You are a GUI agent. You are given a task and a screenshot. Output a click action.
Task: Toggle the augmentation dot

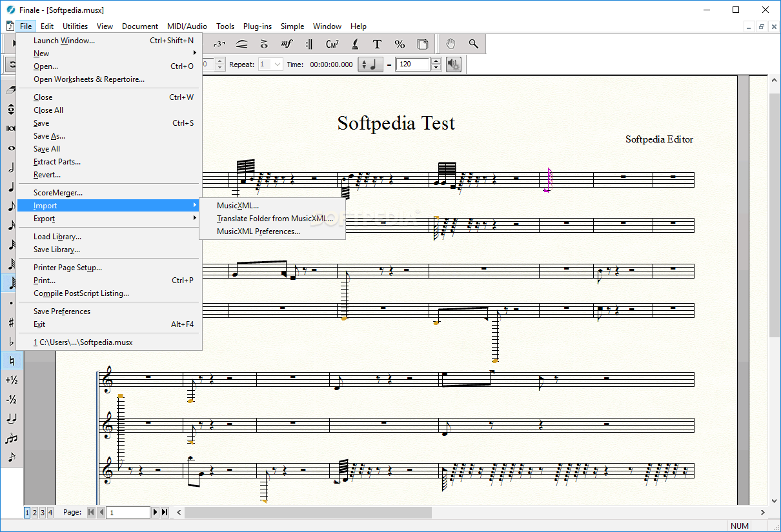[x=11, y=302]
